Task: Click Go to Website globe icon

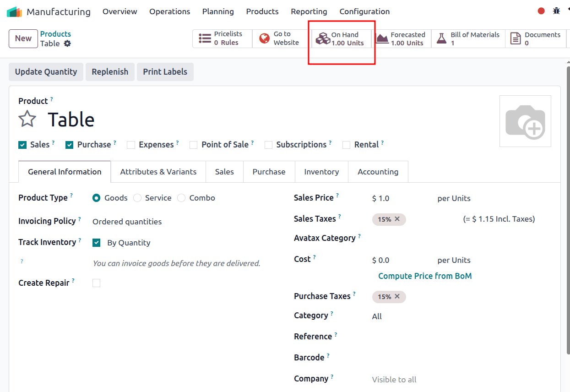Action: [264, 38]
